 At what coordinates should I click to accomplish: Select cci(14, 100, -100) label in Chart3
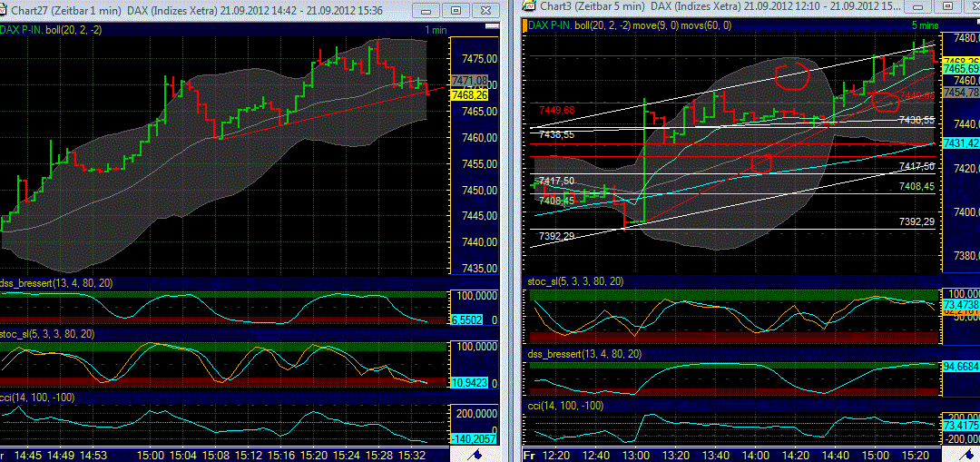click(x=566, y=406)
